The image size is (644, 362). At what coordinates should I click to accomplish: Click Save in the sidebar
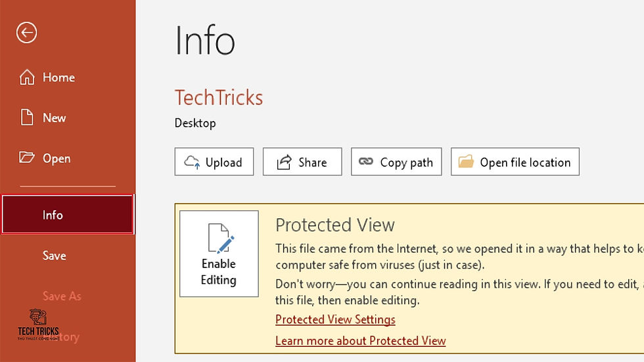point(54,256)
